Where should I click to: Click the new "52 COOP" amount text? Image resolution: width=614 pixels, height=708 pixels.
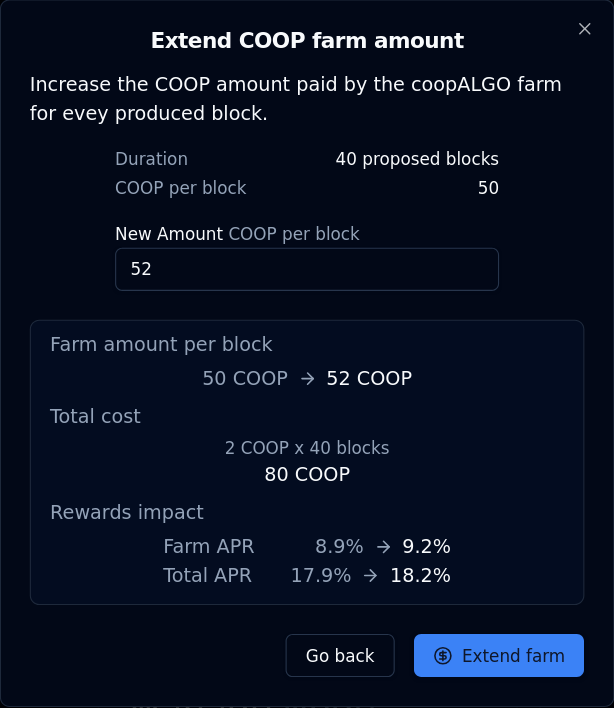[x=369, y=379]
